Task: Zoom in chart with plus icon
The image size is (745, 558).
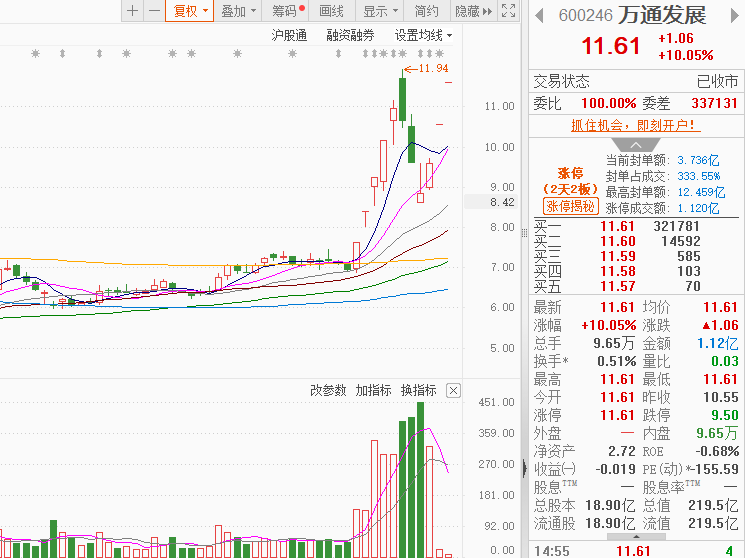Action: [x=133, y=10]
